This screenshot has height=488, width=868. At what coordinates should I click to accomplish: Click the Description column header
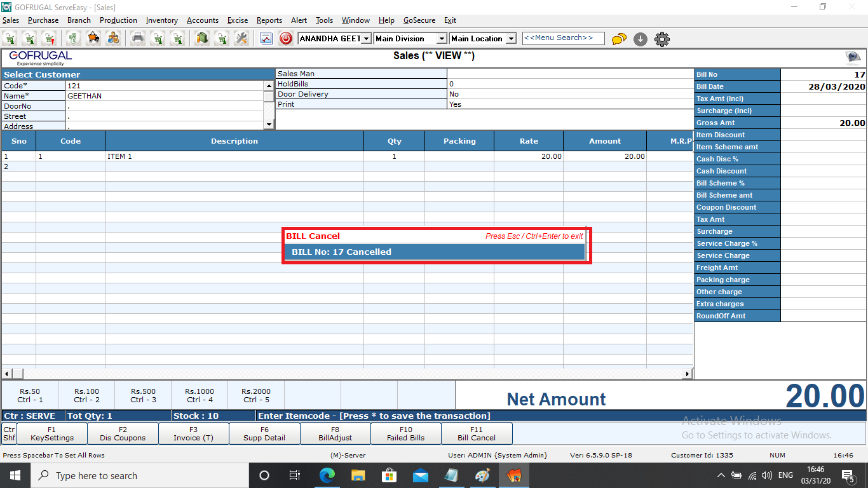(234, 141)
